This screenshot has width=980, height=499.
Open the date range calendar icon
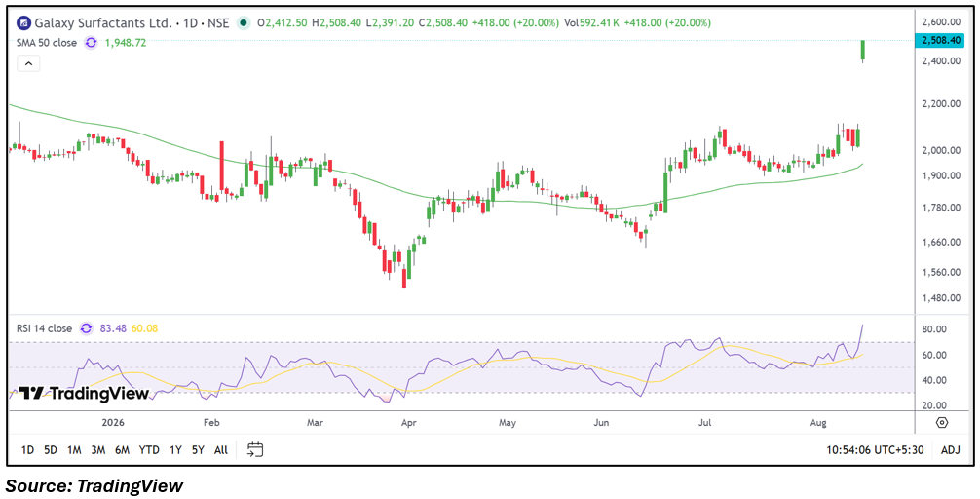point(255,449)
